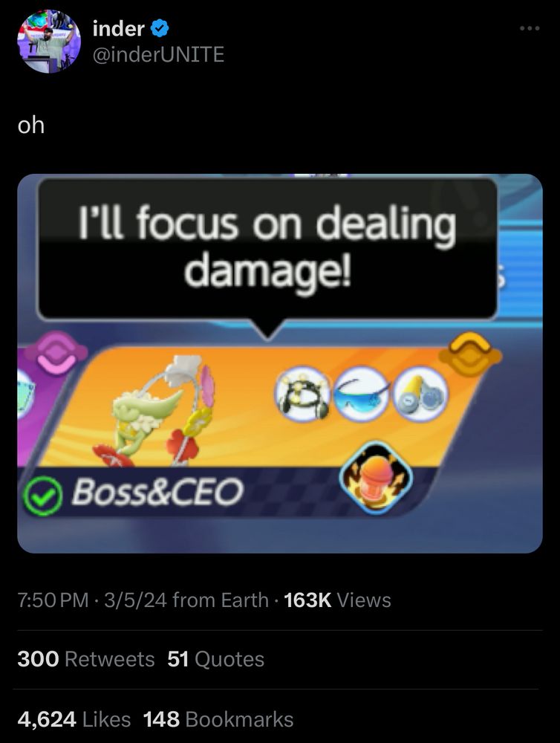Click the 148 Bookmarks count
Image resolution: width=560 pixels, height=743 pixels.
(218, 719)
